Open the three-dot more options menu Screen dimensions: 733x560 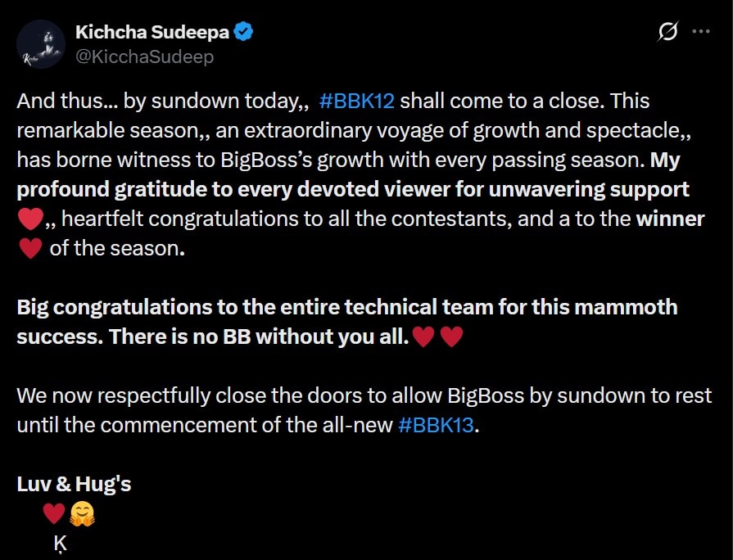(x=701, y=32)
